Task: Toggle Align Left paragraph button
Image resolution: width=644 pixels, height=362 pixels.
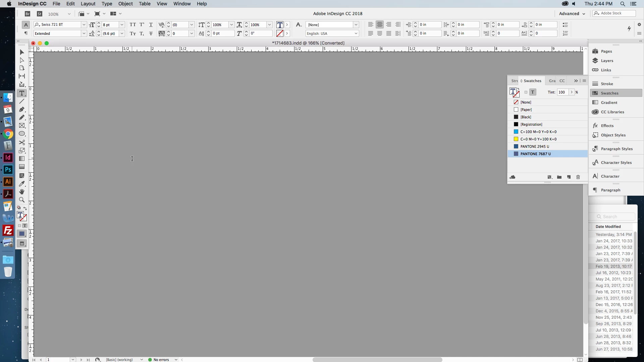Action: 371,25
